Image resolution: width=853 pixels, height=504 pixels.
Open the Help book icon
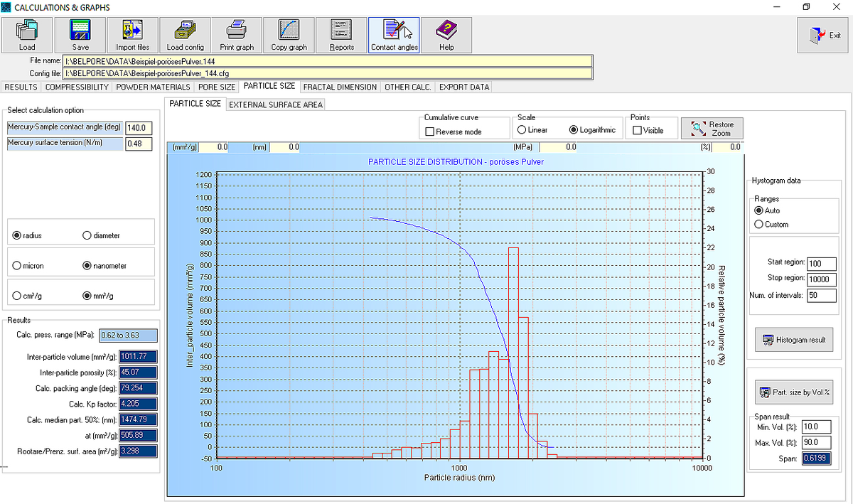[446, 35]
